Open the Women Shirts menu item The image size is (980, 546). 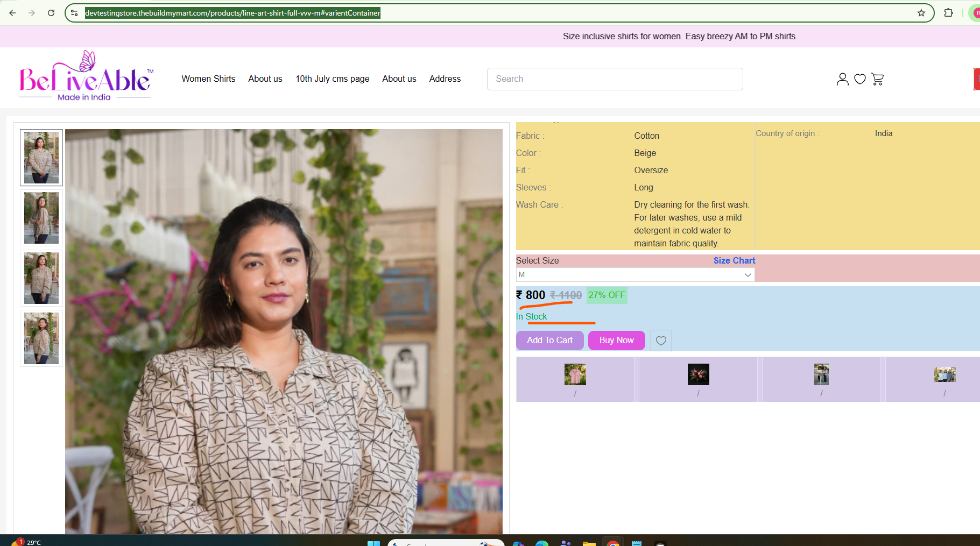[x=208, y=79]
